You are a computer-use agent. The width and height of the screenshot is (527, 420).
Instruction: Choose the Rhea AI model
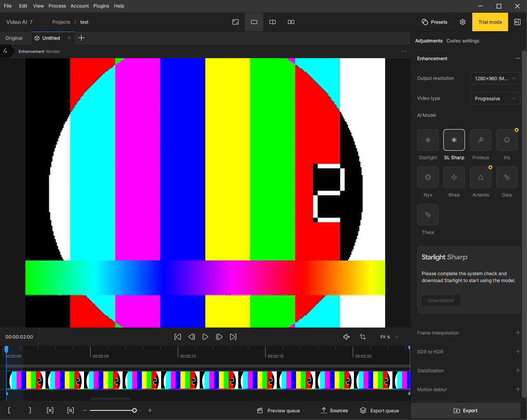pyautogui.click(x=454, y=177)
